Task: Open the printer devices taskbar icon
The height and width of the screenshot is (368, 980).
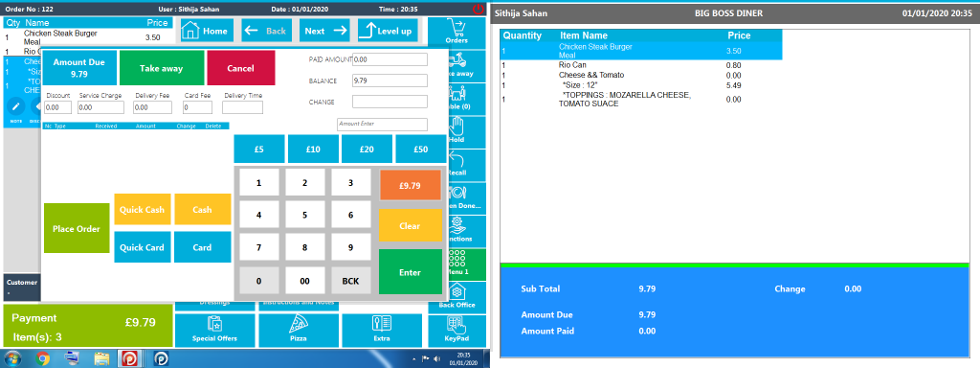Action: 73,358
